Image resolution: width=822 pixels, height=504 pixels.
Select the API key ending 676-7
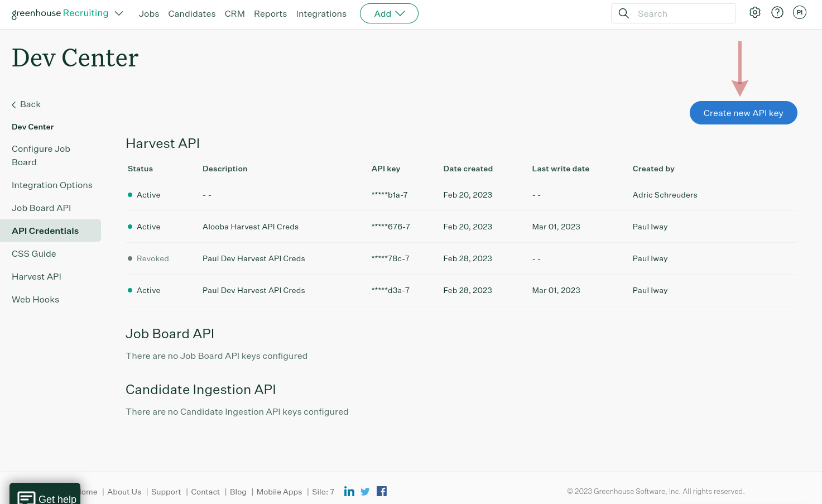click(391, 227)
